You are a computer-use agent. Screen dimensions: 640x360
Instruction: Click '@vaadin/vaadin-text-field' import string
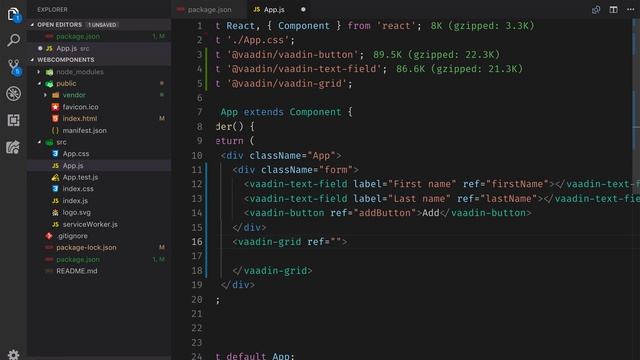pyautogui.click(x=304, y=69)
